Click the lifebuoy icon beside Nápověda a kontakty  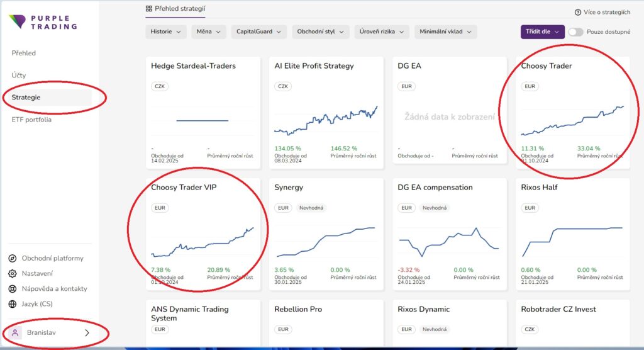(x=13, y=289)
